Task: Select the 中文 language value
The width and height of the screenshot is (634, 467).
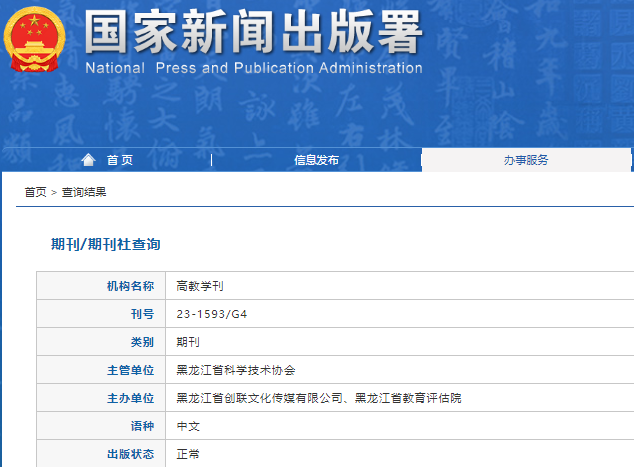Action: (x=188, y=426)
